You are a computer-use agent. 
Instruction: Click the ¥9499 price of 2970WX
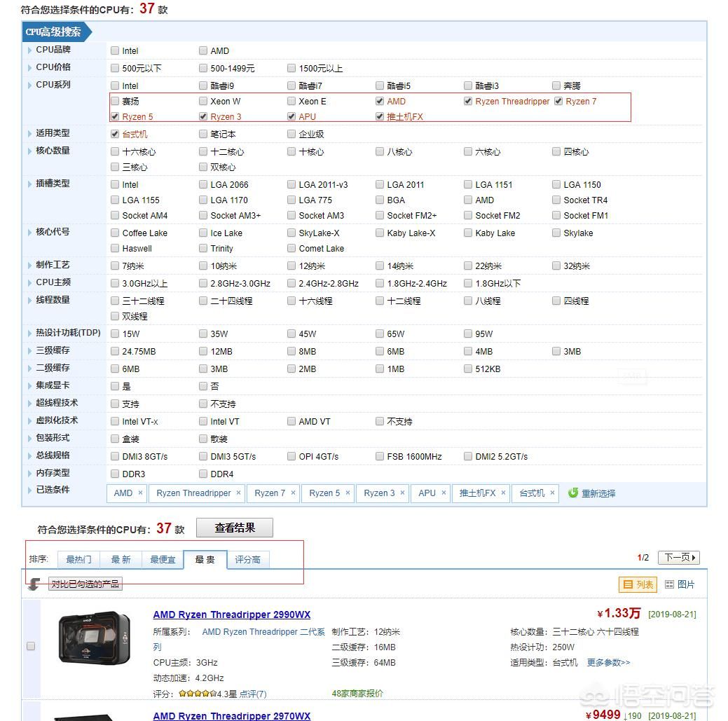coord(603,715)
